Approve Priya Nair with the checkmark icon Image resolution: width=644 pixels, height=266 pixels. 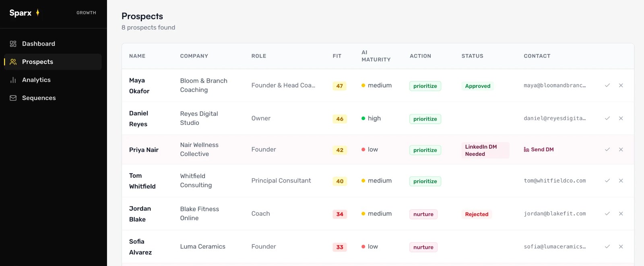coord(607,150)
